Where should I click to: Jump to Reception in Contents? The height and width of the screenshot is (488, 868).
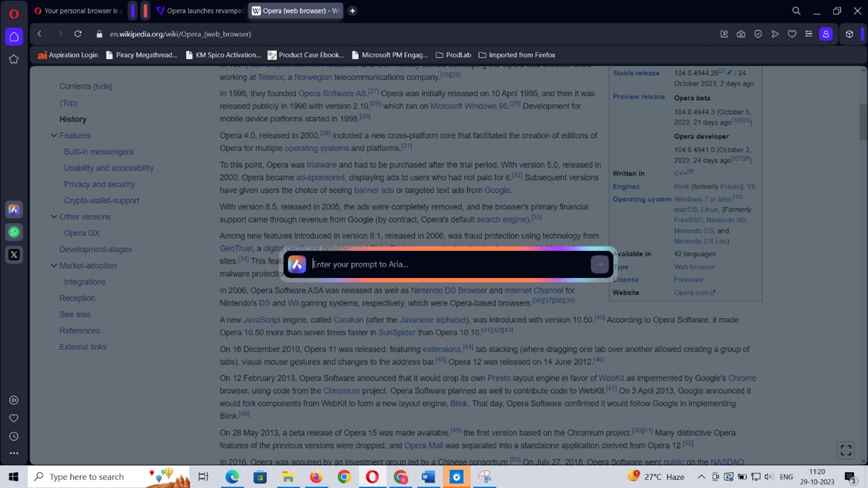77,298
